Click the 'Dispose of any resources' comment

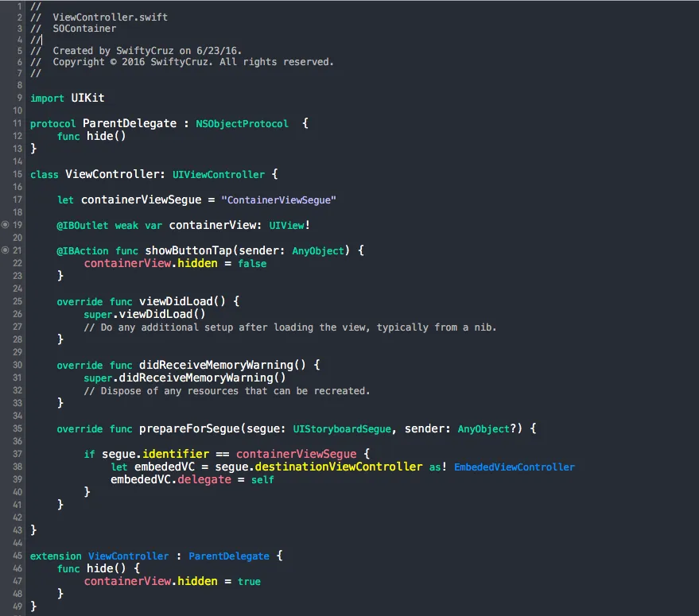pos(227,391)
